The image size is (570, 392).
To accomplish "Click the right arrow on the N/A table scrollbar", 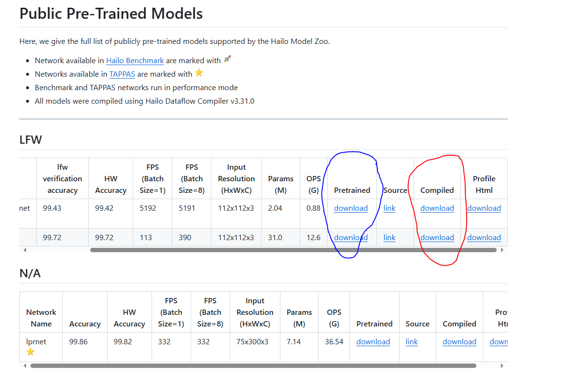I will (x=502, y=365).
